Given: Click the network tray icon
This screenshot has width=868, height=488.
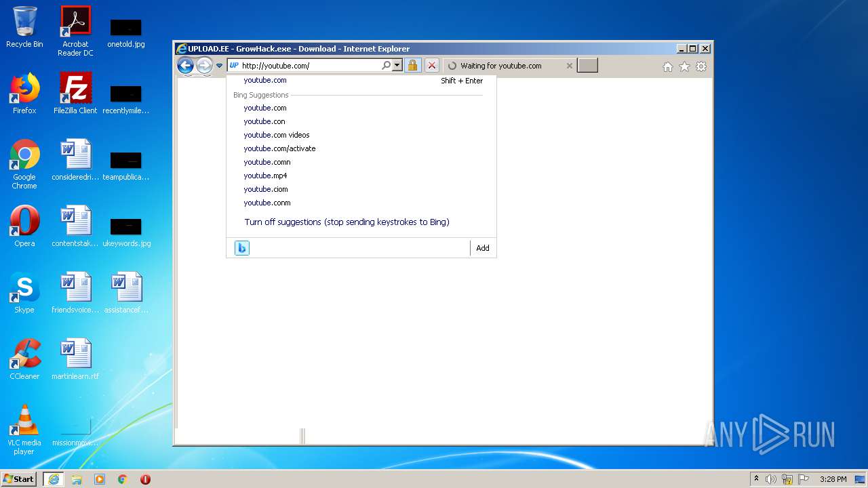Looking at the screenshot, I should tap(787, 479).
